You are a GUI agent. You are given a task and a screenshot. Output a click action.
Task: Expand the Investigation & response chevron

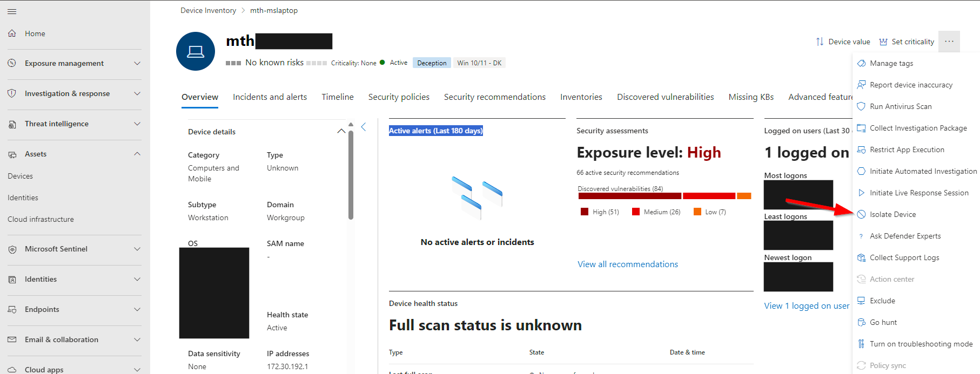click(x=137, y=93)
